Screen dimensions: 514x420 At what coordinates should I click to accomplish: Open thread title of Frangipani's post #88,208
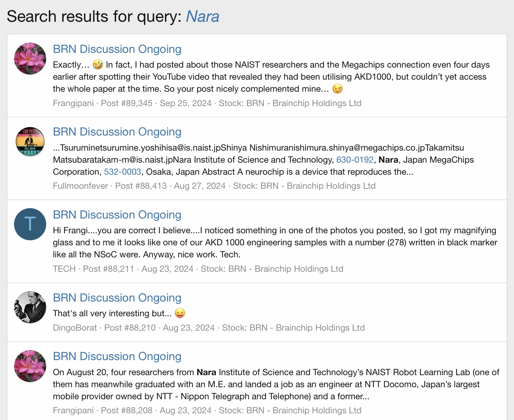(117, 356)
